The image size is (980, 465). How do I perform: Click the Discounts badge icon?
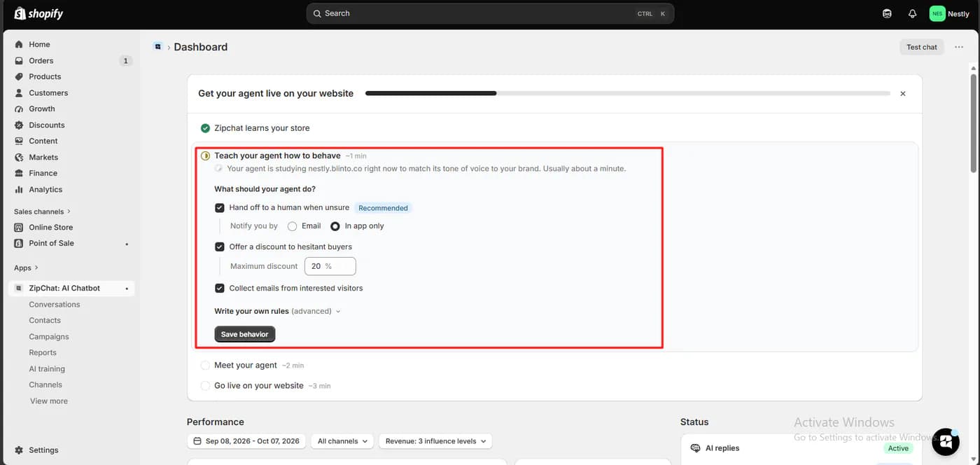tap(19, 125)
